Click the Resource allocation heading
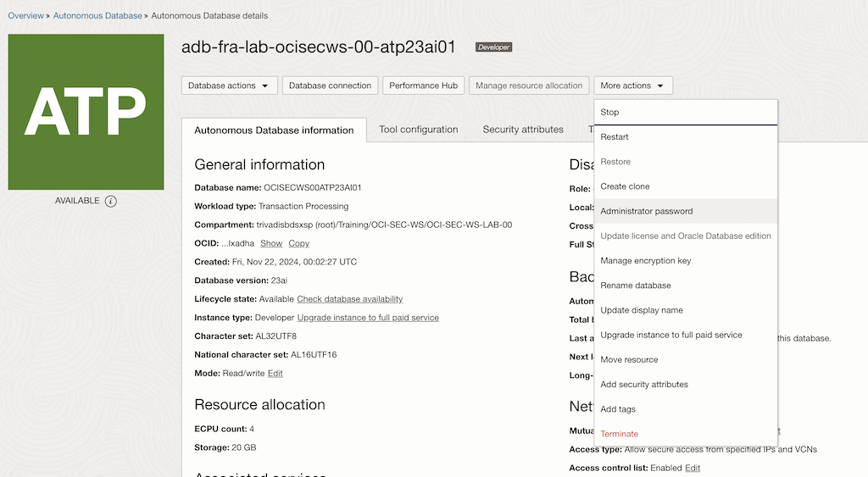 (259, 405)
